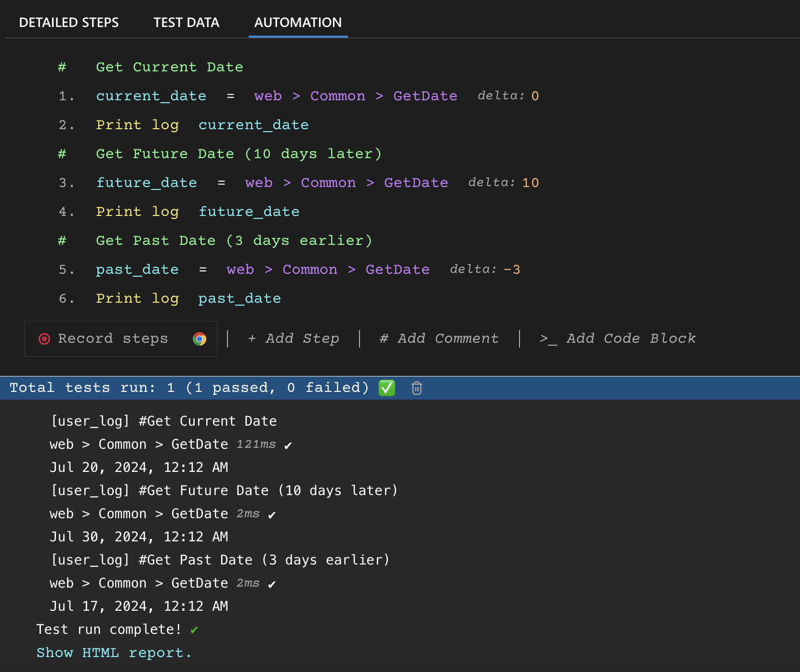Click the terminal icon on Add Code Block
800x672 pixels.
[547, 338]
